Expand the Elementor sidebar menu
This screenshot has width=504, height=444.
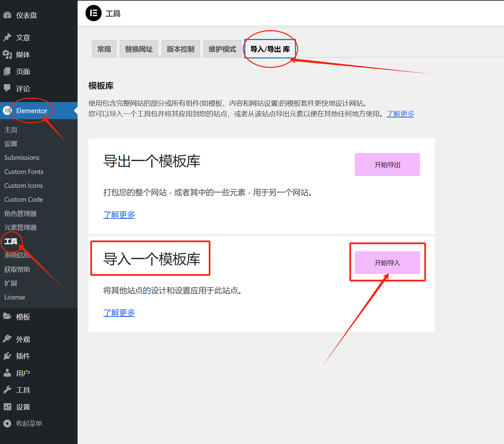tap(31, 111)
